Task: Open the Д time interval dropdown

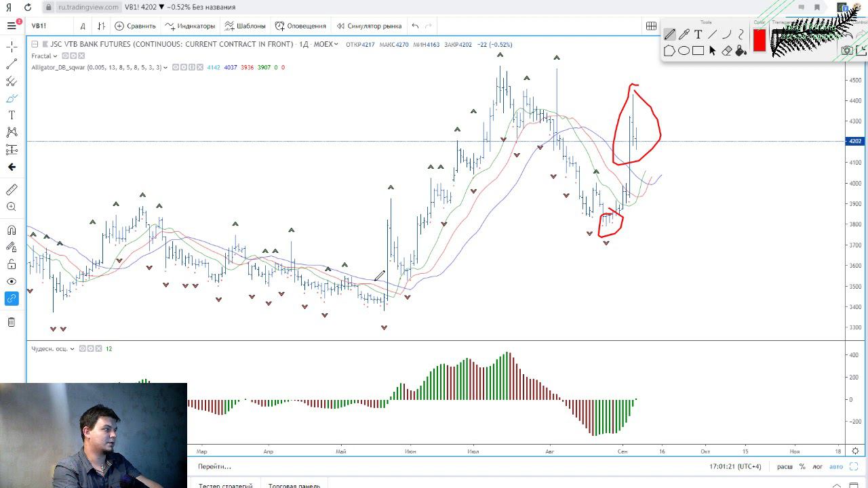Action: [83, 26]
